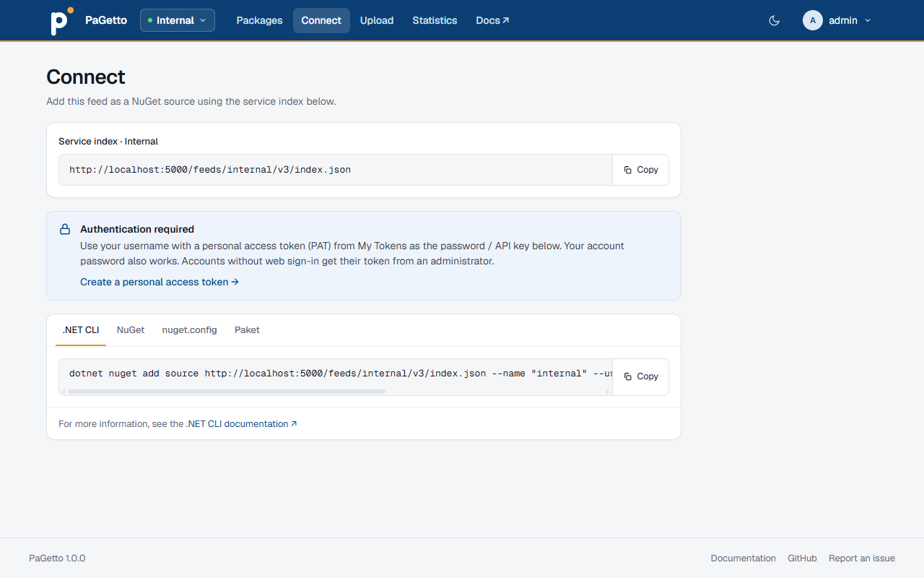
Task: Click the dotnet nuget add source command text
Action: pyautogui.click(x=341, y=374)
